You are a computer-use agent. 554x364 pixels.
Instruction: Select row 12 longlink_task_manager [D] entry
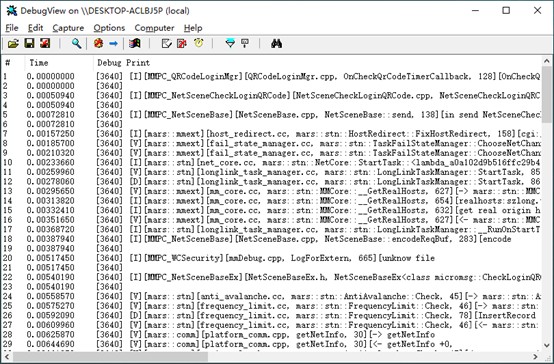tap(272, 181)
